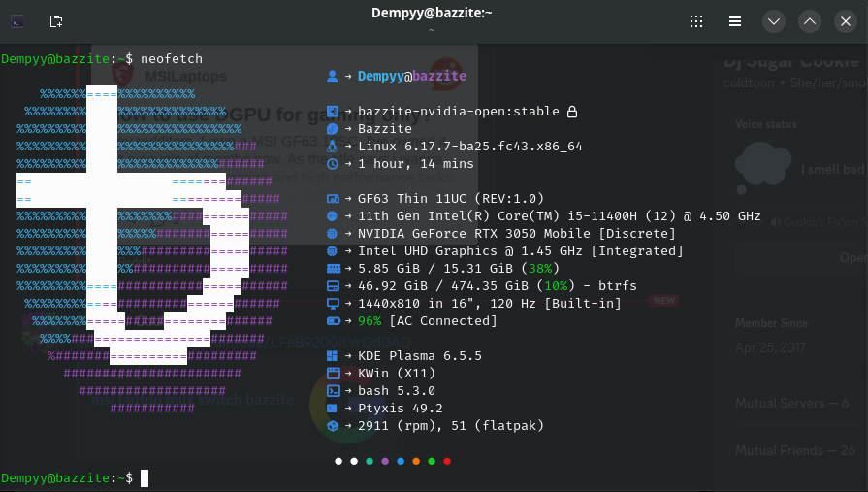Click the teal color dot
This screenshot has height=492, width=868.
tap(370, 461)
